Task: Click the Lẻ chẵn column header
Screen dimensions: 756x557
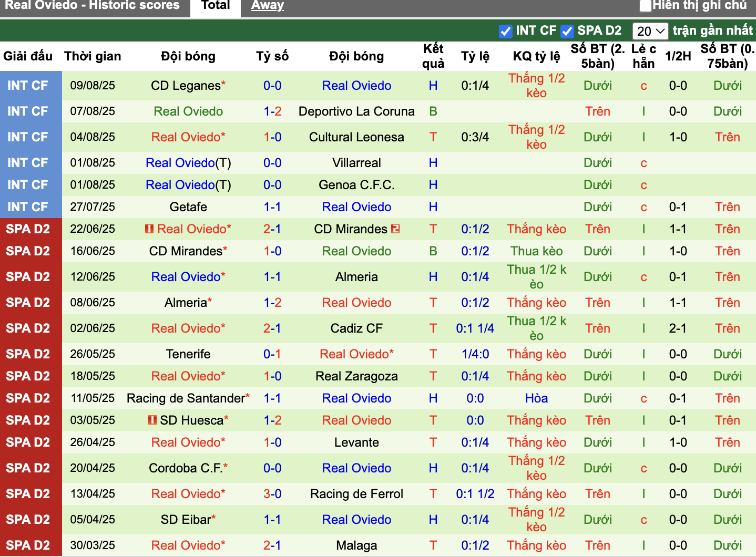Action: (x=643, y=56)
